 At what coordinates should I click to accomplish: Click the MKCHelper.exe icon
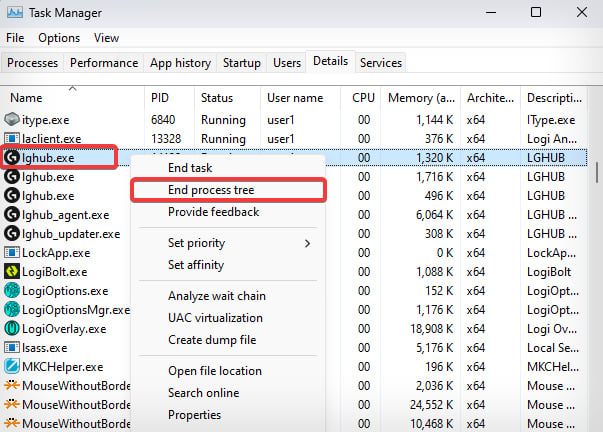coord(12,366)
